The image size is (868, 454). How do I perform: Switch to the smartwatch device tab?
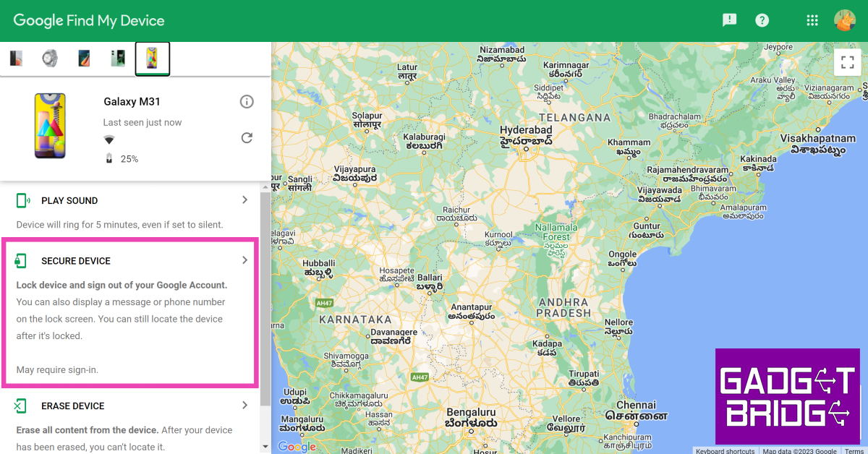click(50, 59)
